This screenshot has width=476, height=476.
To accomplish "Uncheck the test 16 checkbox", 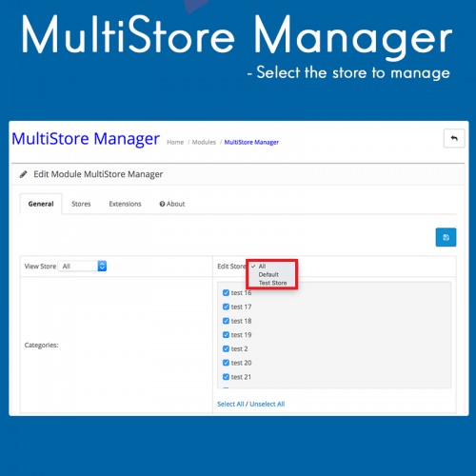I will pyautogui.click(x=226, y=292).
